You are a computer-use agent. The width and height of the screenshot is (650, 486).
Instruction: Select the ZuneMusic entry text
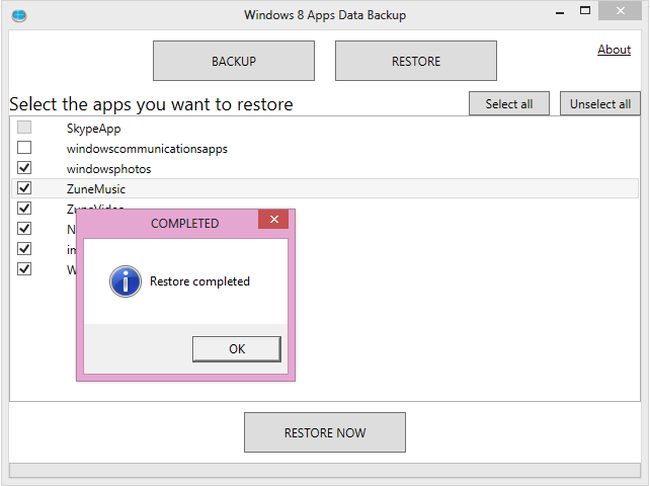(96, 189)
